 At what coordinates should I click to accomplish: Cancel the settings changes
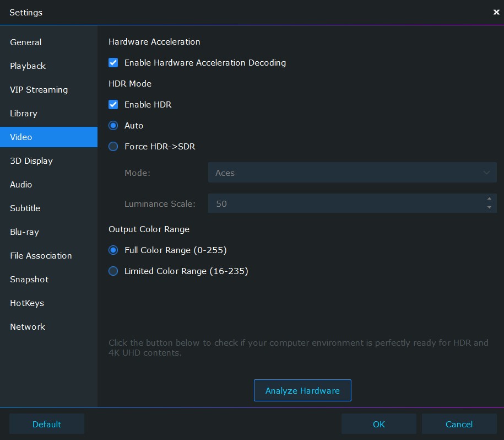point(459,424)
